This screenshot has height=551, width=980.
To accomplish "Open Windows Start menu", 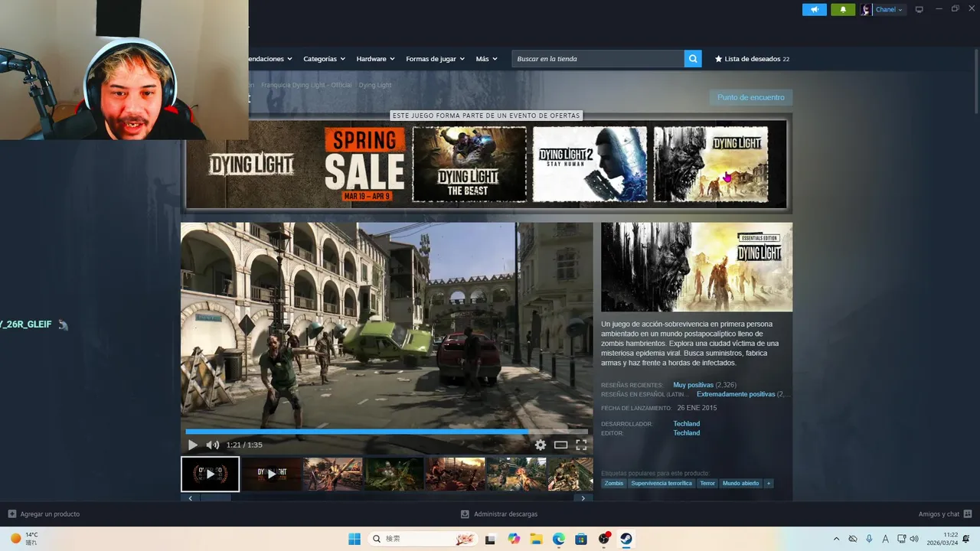I will click(354, 539).
